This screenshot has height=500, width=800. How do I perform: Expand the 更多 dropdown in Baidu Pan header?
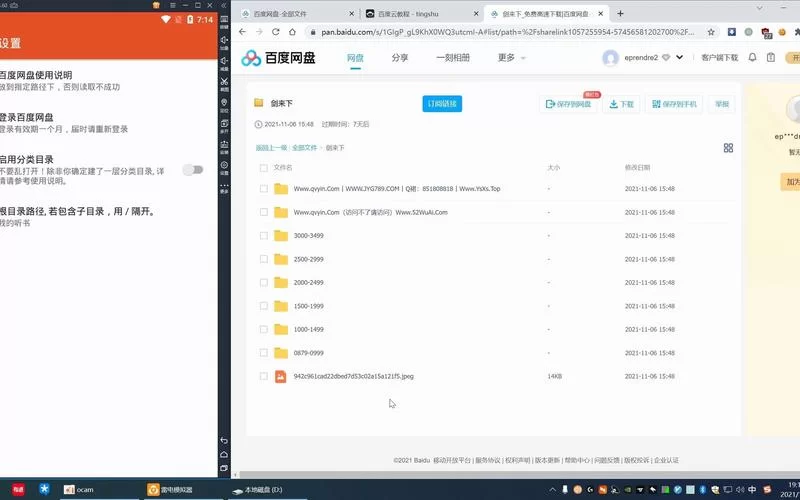(511, 58)
